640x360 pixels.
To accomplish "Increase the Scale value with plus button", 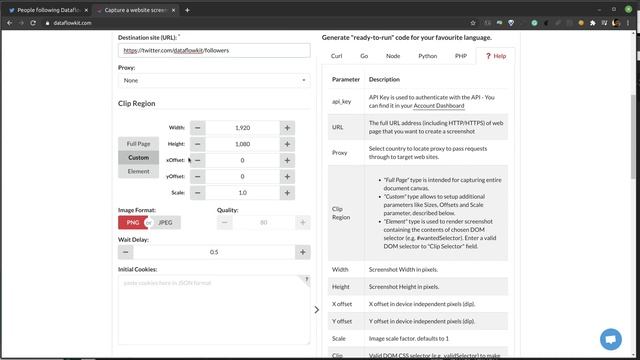I will (x=287, y=193).
